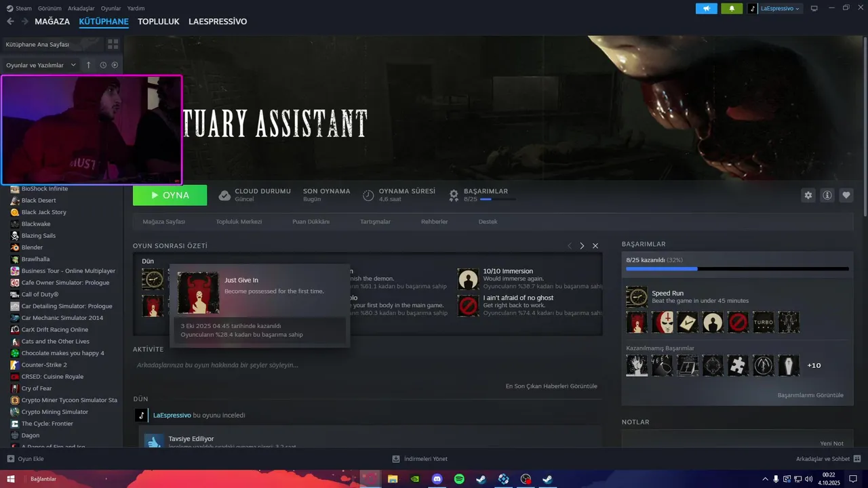Click the small BAŞARIMLAR progress bar under header
Viewport: 868px width, 488px height.
pyautogui.click(x=498, y=199)
